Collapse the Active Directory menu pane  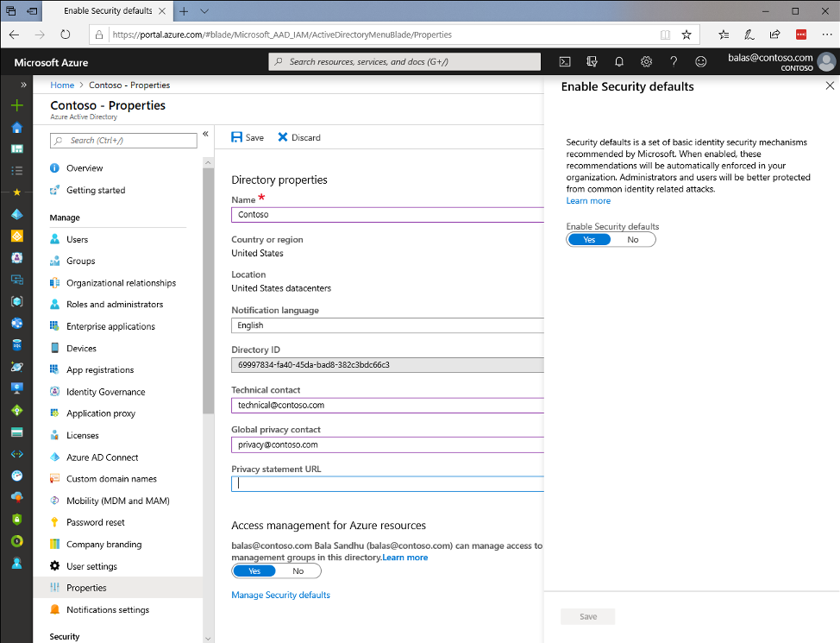[x=206, y=134]
